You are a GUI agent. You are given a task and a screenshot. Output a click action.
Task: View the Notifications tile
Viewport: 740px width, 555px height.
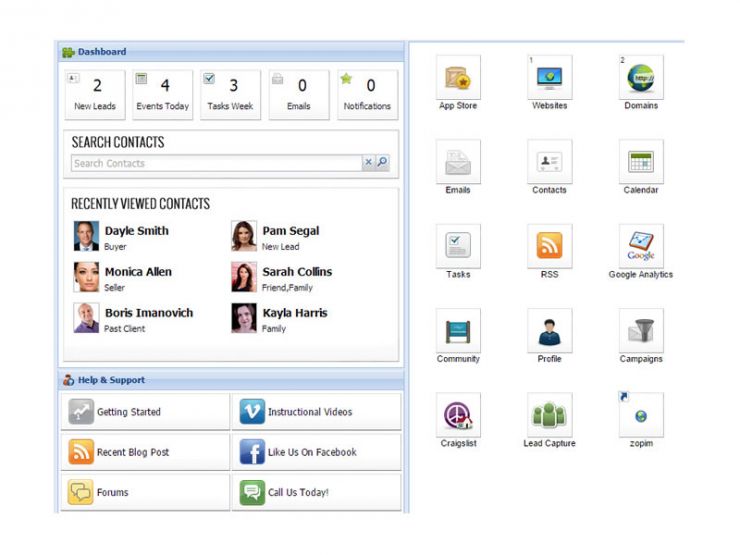click(367, 94)
